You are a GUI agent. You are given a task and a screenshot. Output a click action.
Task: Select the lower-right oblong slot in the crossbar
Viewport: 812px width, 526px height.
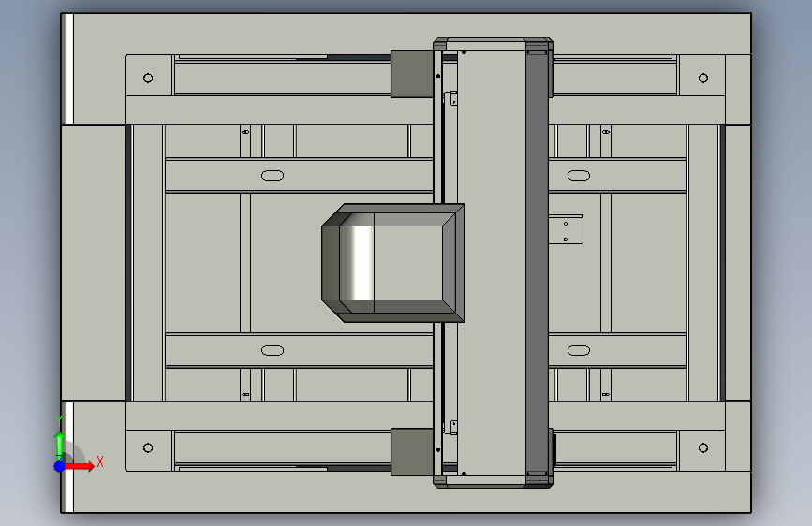click(x=579, y=350)
